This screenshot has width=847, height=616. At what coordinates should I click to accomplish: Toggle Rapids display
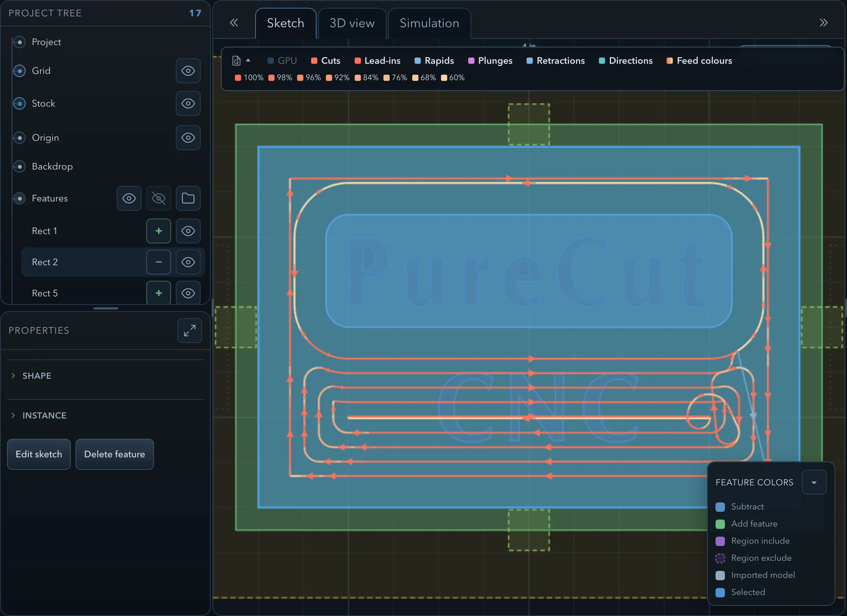(x=434, y=61)
